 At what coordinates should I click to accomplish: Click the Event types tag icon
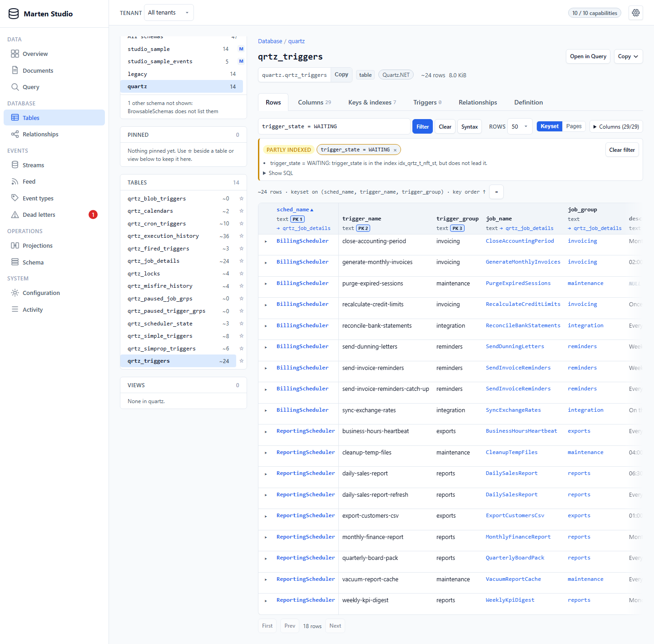coord(15,198)
